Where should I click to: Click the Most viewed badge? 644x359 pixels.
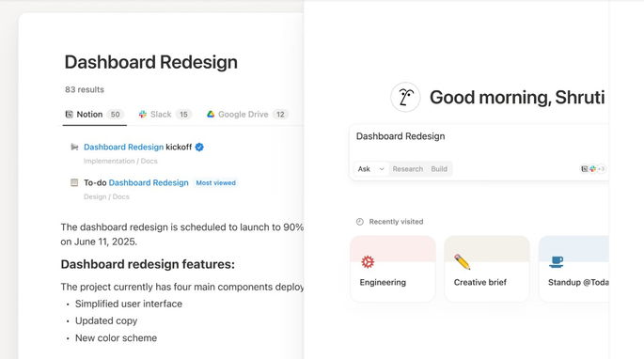click(215, 182)
